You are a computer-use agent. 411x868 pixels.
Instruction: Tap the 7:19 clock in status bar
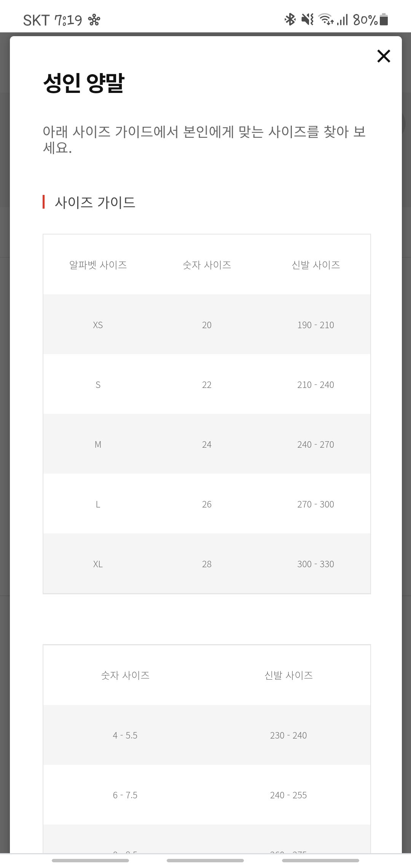tap(68, 20)
